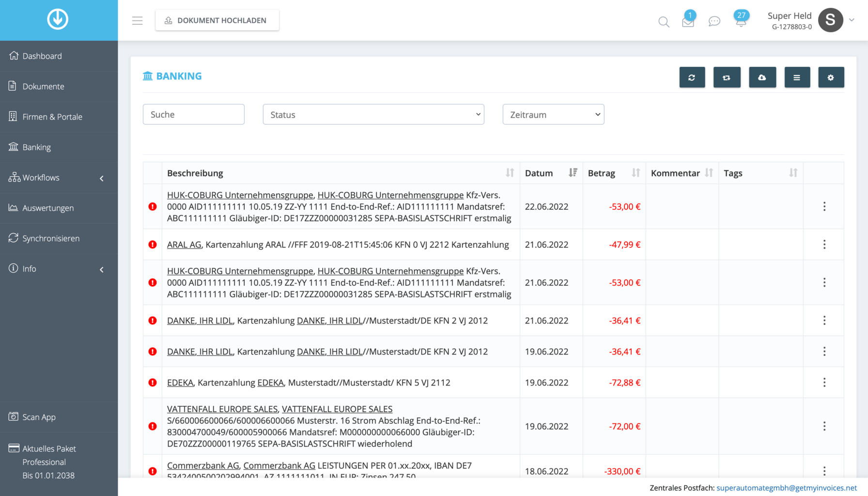Open notifications bell with 27 badge
This screenshot has height=496, width=868.
pos(741,20)
